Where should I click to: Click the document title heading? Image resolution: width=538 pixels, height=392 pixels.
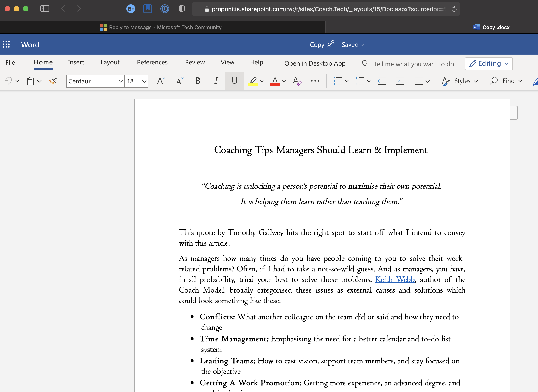321,150
